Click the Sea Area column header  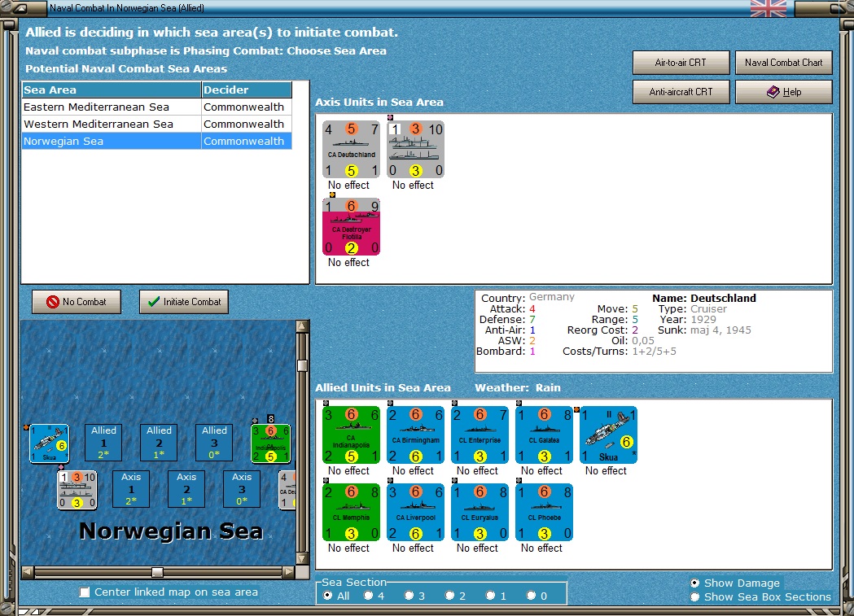pyautogui.click(x=112, y=90)
